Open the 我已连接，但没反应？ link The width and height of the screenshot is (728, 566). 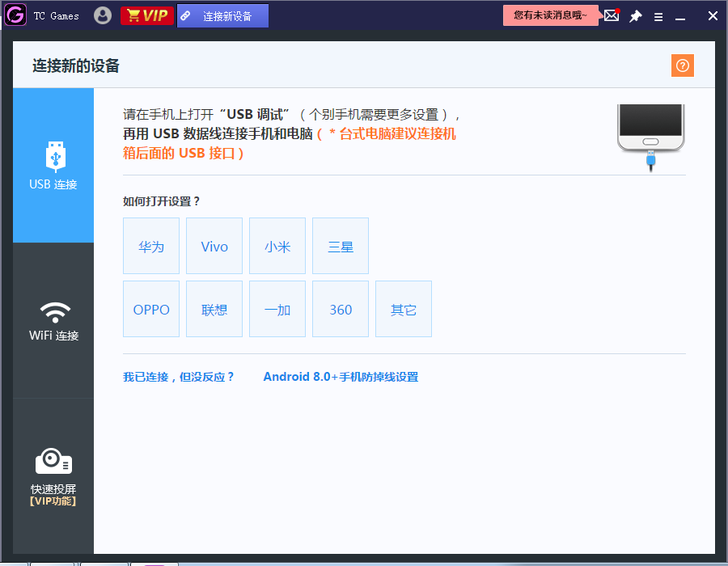click(x=179, y=377)
